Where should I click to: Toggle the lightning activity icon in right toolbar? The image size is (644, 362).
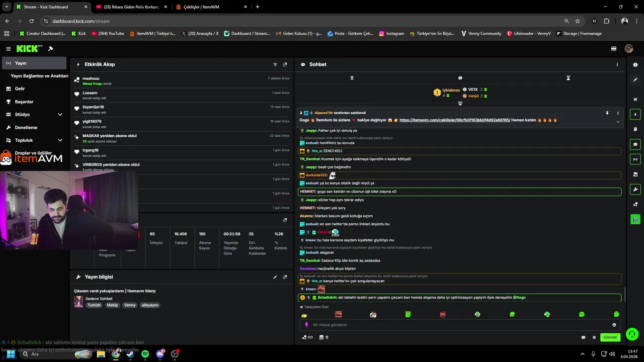click(635, 115)
